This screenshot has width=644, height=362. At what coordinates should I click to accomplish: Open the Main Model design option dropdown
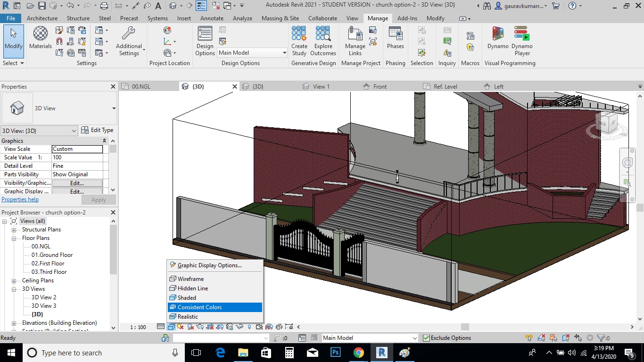pos(284,53)
